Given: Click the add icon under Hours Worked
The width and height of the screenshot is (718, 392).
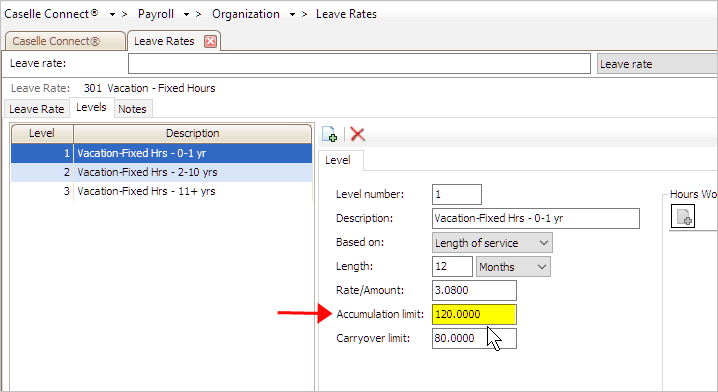Looking at the screenshot, I should pyautogui.click(x=683, y=216).
